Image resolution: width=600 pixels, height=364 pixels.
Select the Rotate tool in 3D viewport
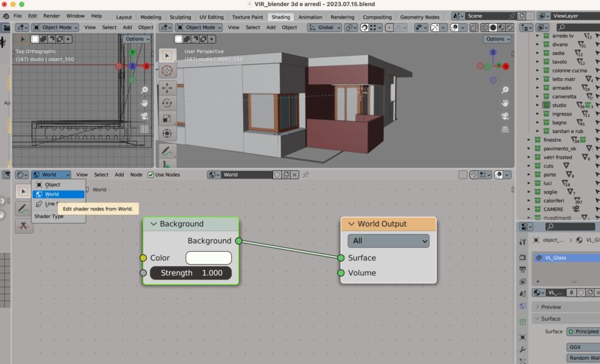click(167, 103)
